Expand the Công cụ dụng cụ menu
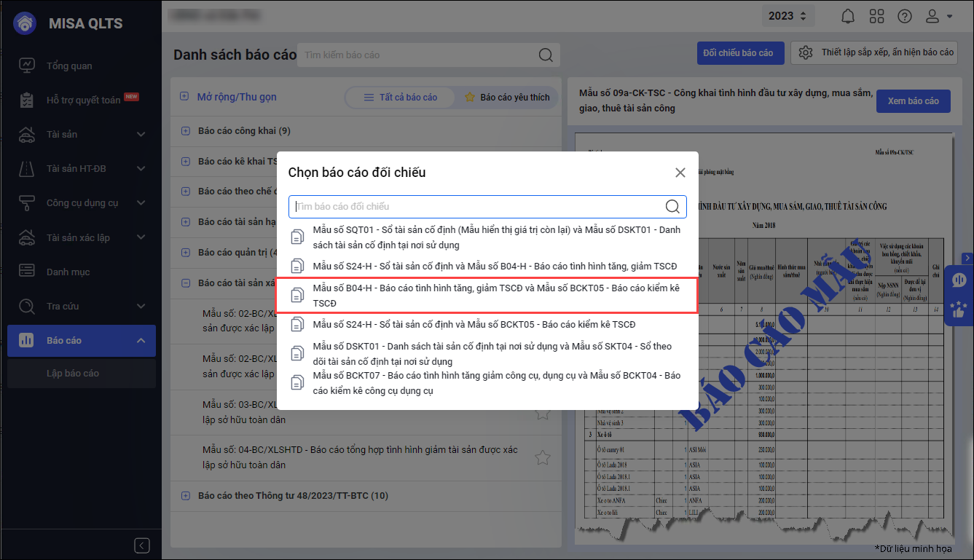 pyautogui.click(x=141, y=202)
